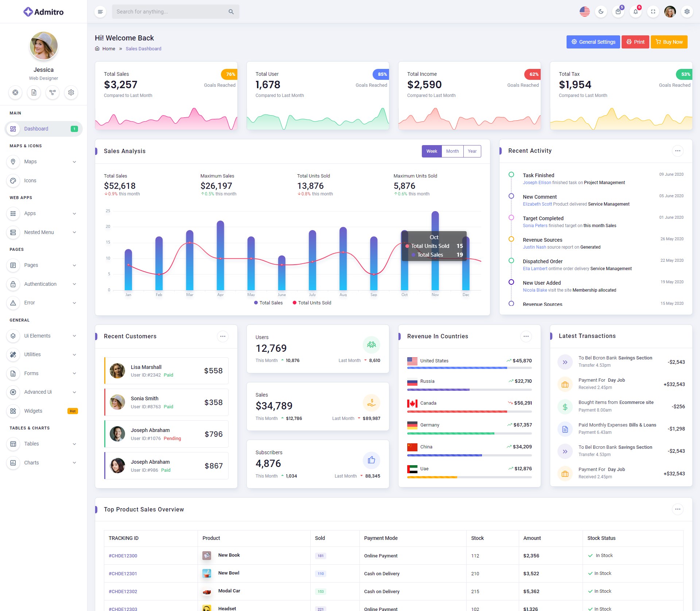
Task: Toggle dark mode with moon icon
Action: tap(601, 12)
